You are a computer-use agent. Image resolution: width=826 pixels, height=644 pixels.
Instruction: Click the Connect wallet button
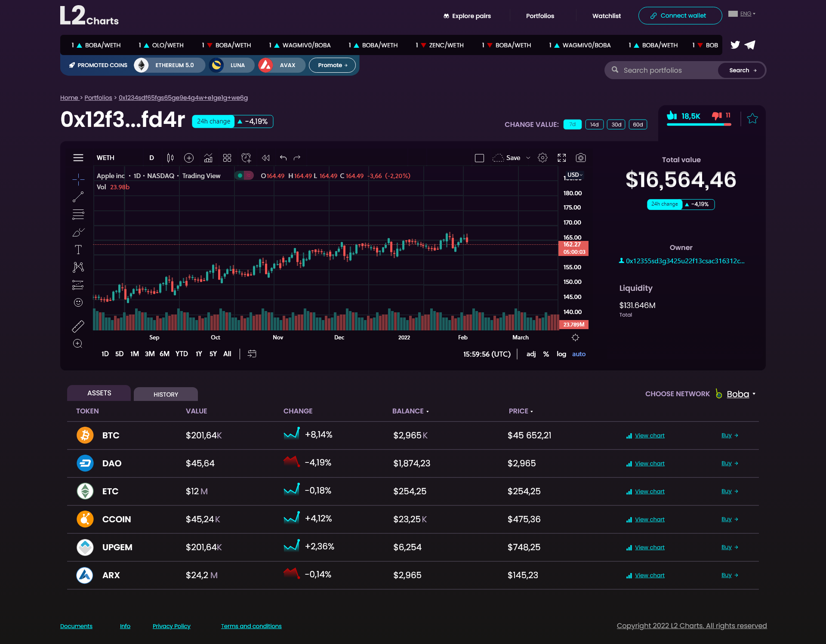[680, 15]
